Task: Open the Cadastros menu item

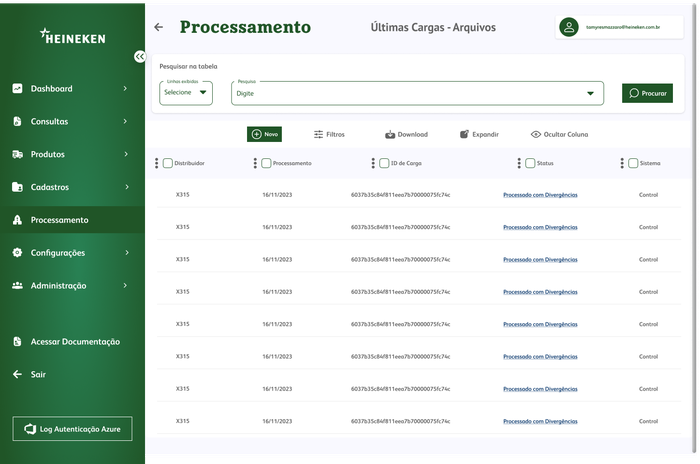Action: coord(72,187)
